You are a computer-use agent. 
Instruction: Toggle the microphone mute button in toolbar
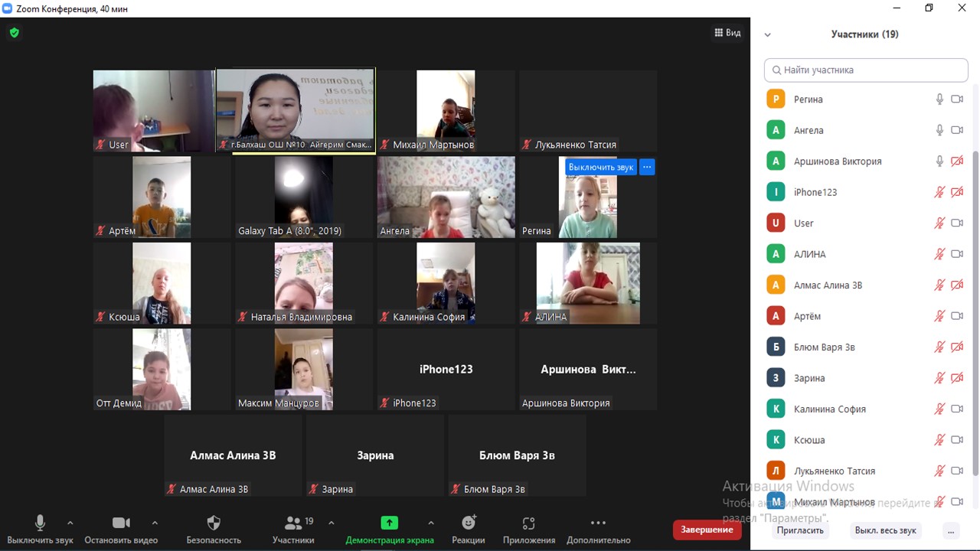40,523
